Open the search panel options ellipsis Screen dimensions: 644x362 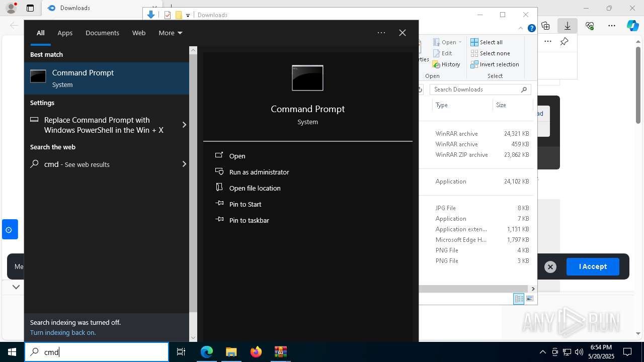[x=381, y=33]
